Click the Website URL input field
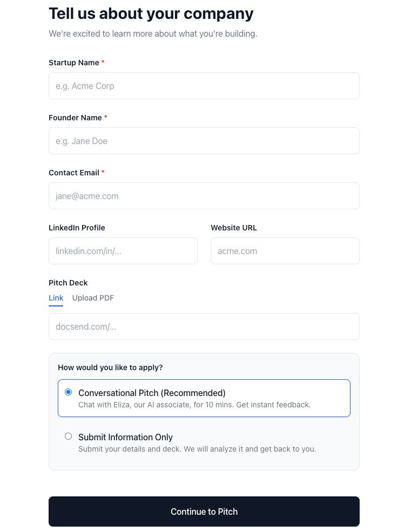This screenshot has width=398, height=532. 285,251
